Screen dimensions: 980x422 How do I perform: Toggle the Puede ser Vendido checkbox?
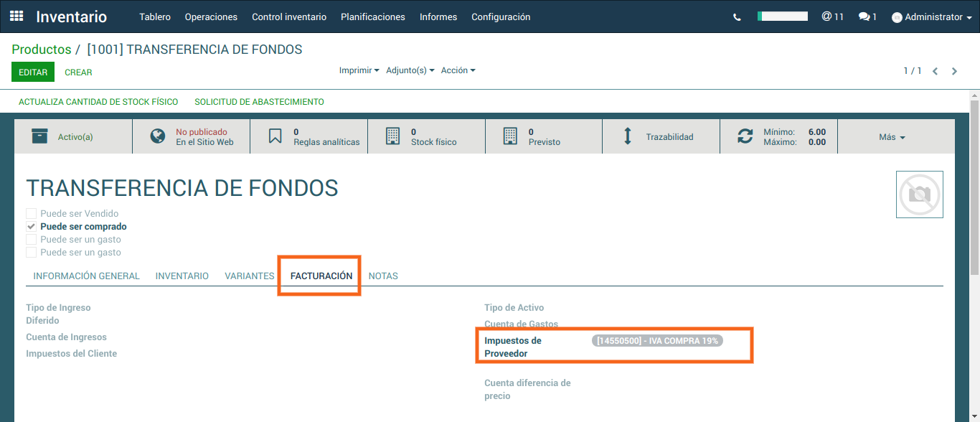coord(31,214)
